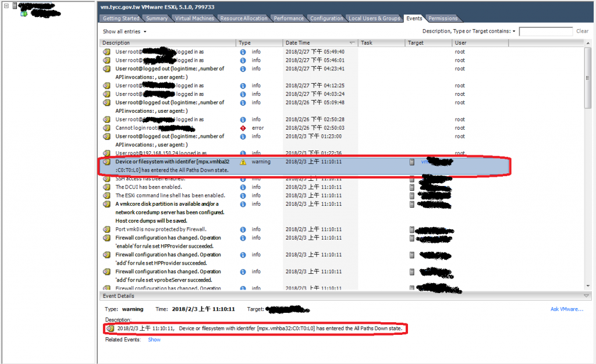Viewport: 596px width, 364px height.
Task: Click info icon for 'enable' HPProvider firewall event
Action: tap(243, 238)
